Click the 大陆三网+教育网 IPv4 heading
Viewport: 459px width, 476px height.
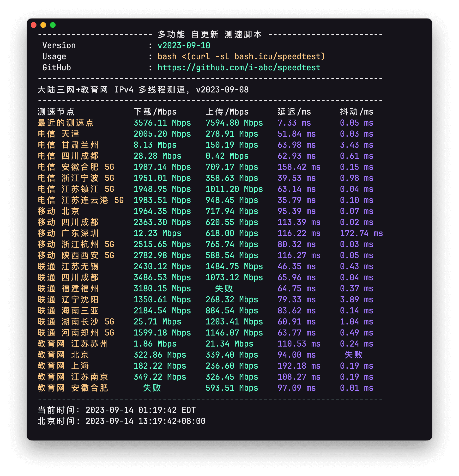(143, 90)
